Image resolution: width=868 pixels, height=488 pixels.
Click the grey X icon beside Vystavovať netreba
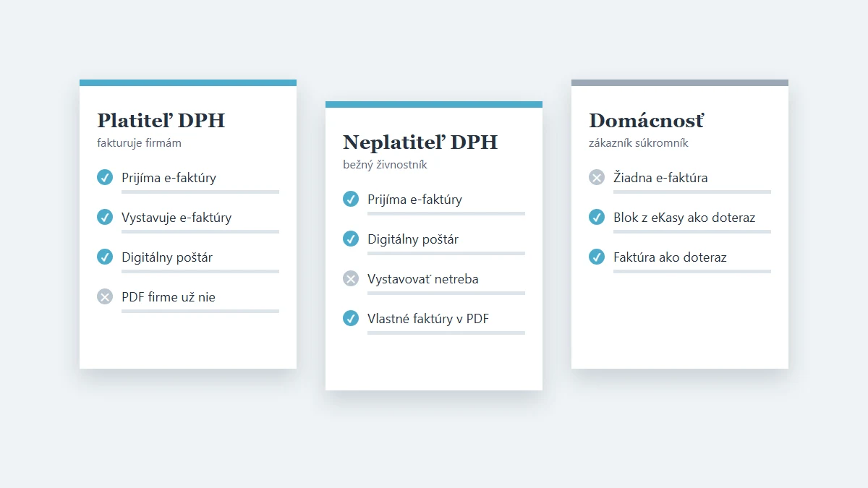click(351, 278)
